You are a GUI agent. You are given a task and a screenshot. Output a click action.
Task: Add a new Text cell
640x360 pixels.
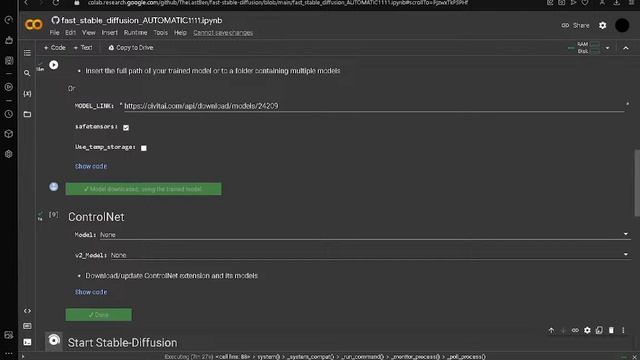click(83, 48)
